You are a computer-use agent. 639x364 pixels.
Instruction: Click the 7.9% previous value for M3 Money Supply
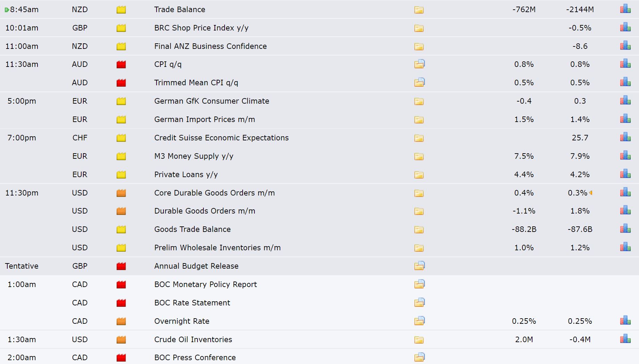580,156
